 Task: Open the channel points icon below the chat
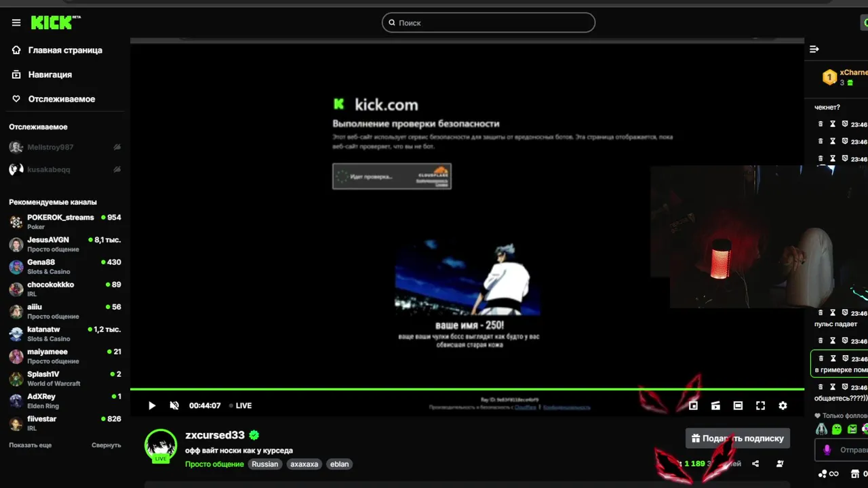(823, 474)
